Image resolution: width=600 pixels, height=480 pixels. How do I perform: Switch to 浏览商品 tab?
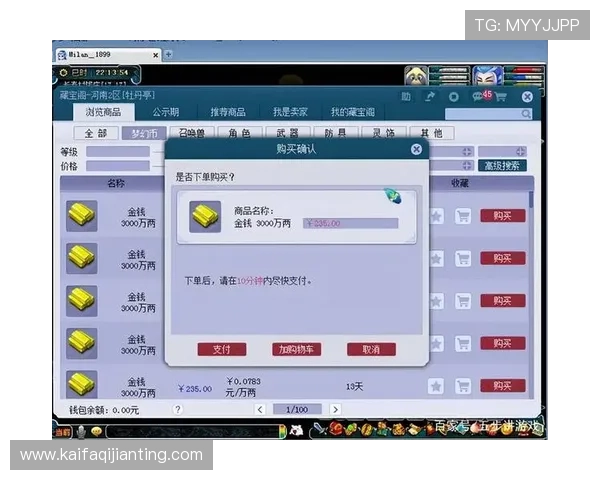click(103, 112)
